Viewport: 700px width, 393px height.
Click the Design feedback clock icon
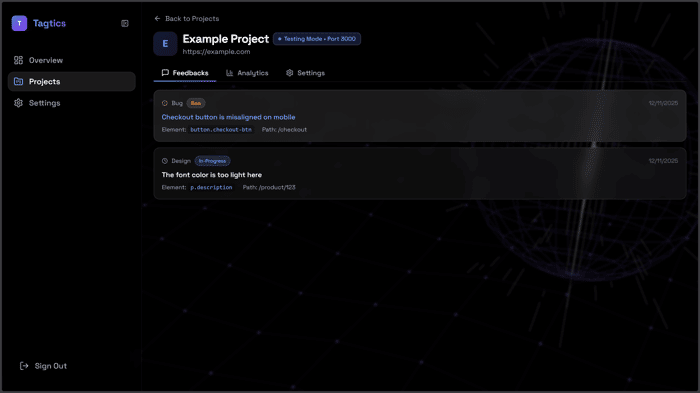[x=165, y=161]
